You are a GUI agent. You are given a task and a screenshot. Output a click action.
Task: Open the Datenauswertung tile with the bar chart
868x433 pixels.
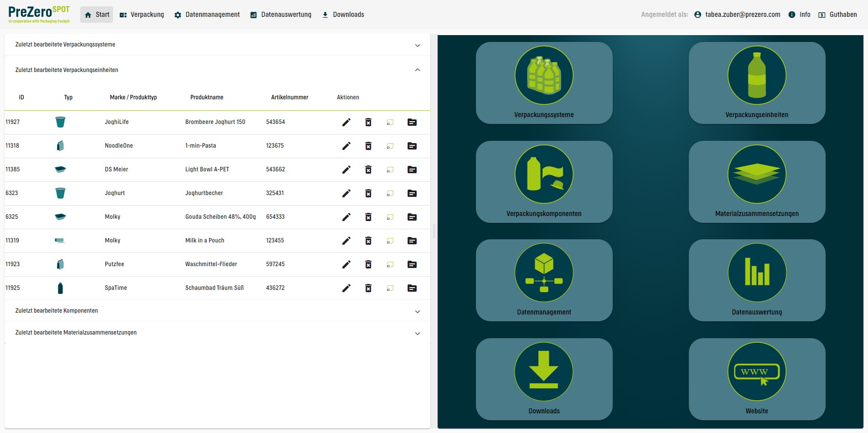pos(757,280)
